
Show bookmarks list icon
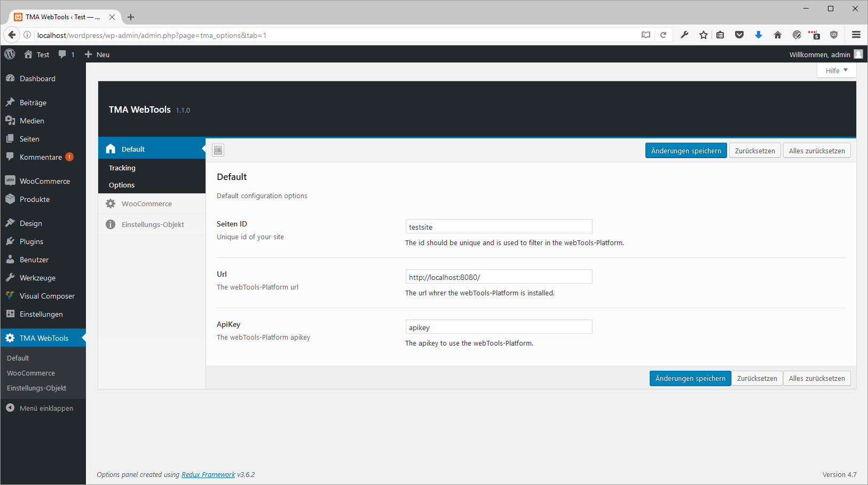point(720,35)
